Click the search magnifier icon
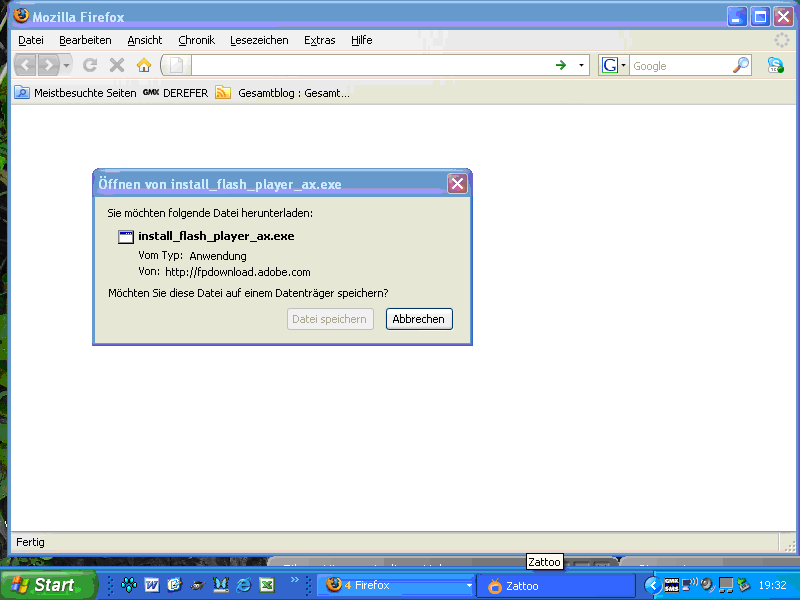This screenshot has height=600, width=800. click(740, 65)
